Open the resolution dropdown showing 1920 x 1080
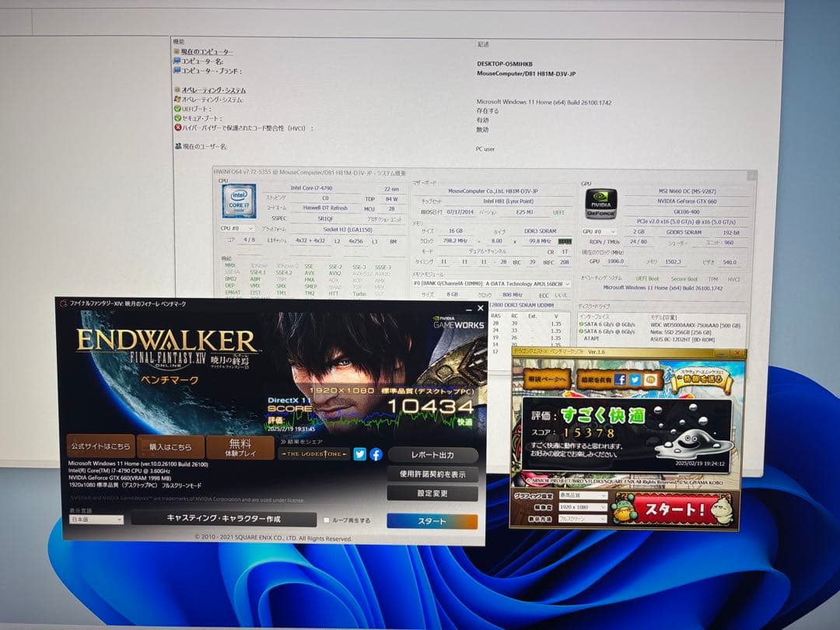This screenshot has height=630, width=840. pyautogui.click(x=583, y=508)
